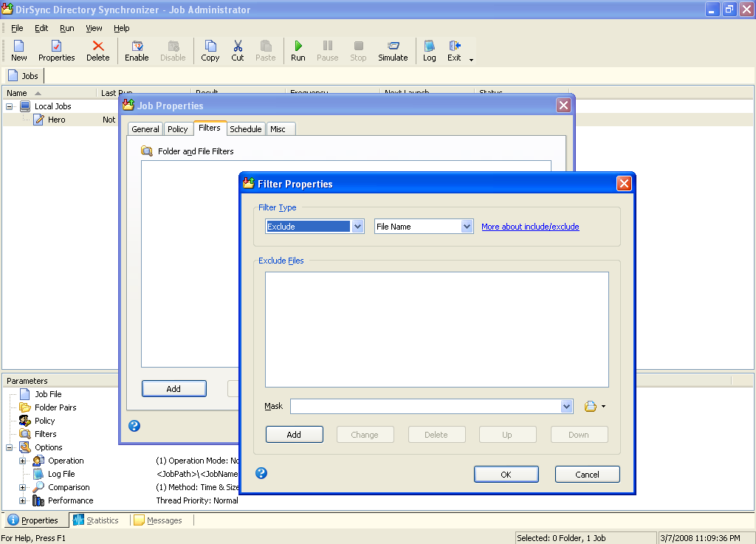Click the Pause toolbar icon
The width and height of the screenshot is (756, 544).
click(327, 51)
